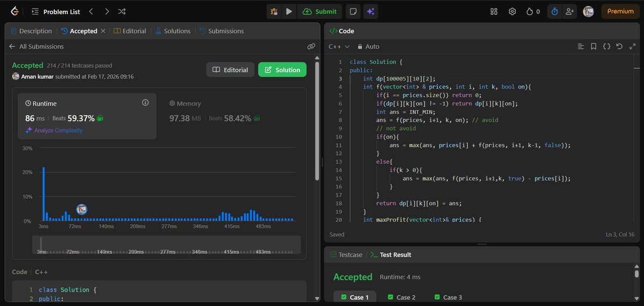
Task: Select the Test Result tab
Action: (x=391, y=254)
